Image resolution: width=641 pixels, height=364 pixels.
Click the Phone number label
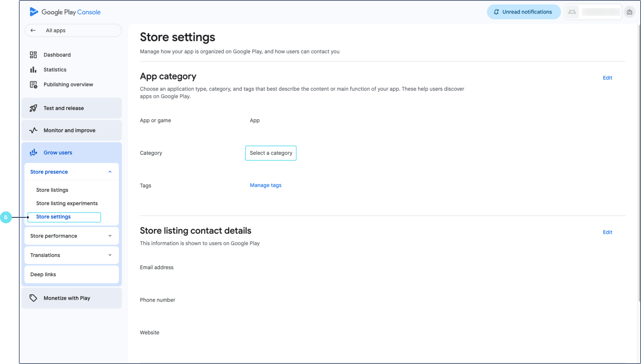coord(157,300)
